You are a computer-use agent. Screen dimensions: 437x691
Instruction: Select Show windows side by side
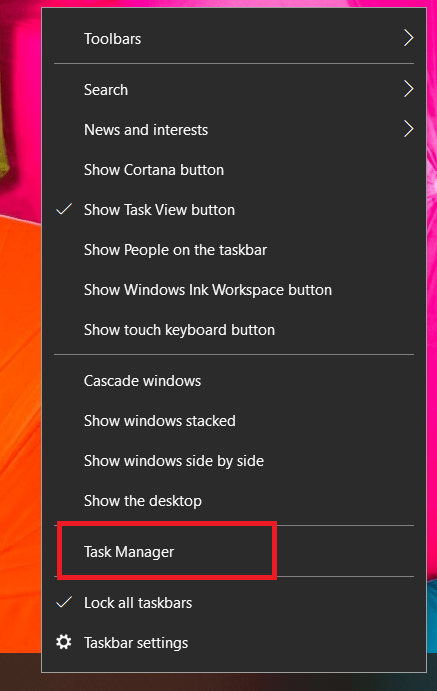[x=234, y=461]
